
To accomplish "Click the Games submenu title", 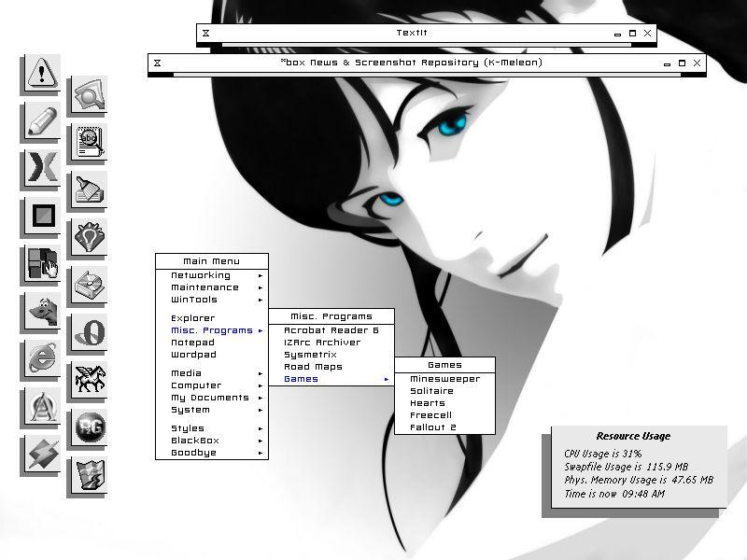I will 445,365.
